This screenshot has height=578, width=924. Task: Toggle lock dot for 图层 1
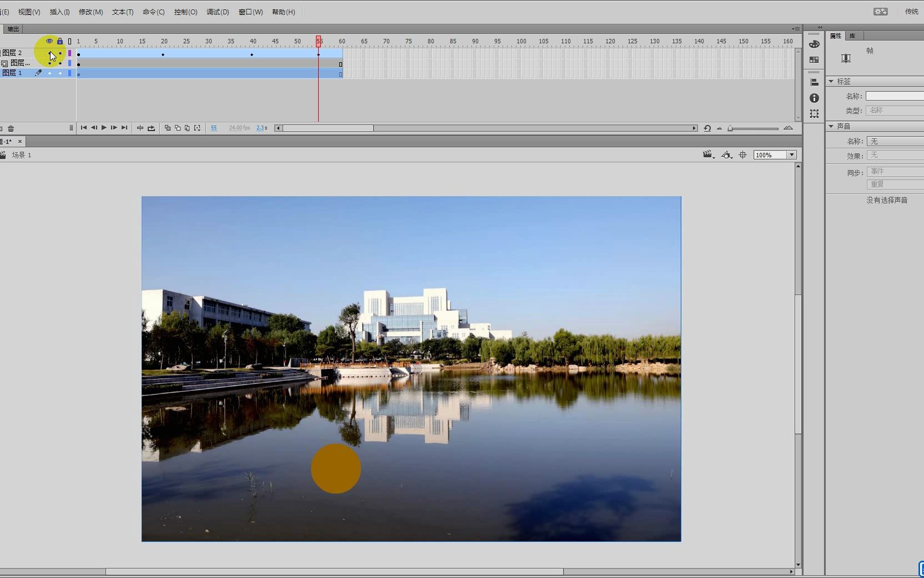coord(60,73)
